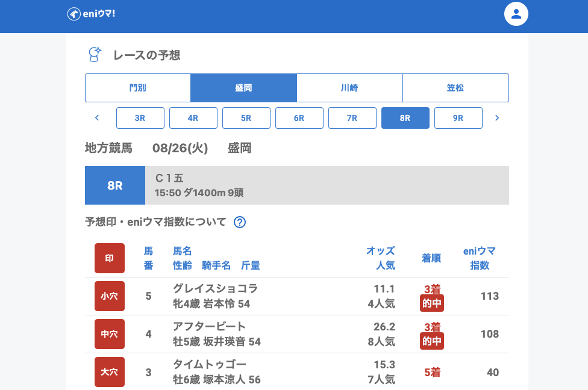The image size is (588, 390).
Task: Open the 笠松 racecourse tab
Action: click(x=455, y=88)
